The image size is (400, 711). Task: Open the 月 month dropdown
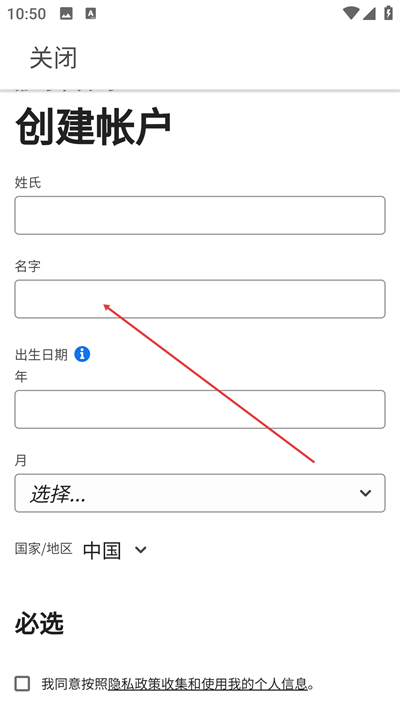pyautogui.click(x=200, y=493)
